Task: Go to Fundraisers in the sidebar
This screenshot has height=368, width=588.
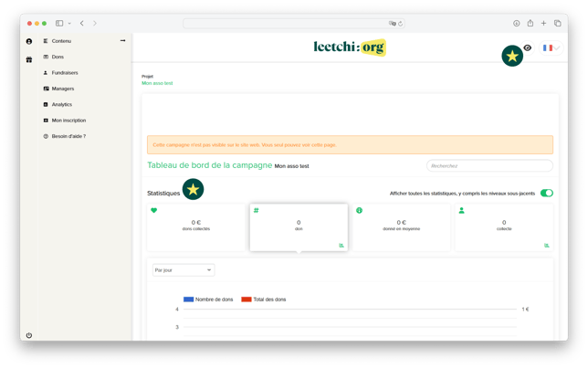Action: (65, 73)
